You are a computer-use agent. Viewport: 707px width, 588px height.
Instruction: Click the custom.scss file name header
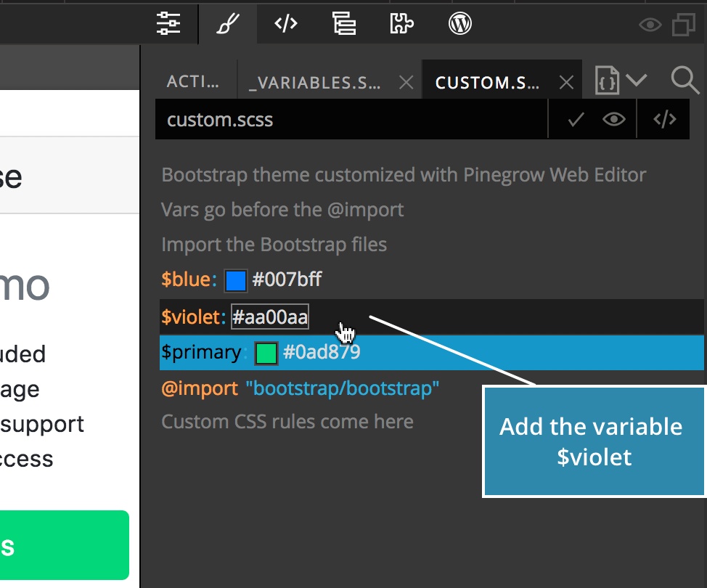coord(220,120)
